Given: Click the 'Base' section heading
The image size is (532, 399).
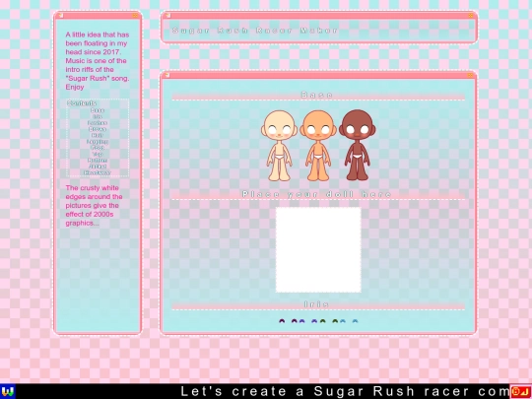Looking at the screenshot, I should [317, 95].
